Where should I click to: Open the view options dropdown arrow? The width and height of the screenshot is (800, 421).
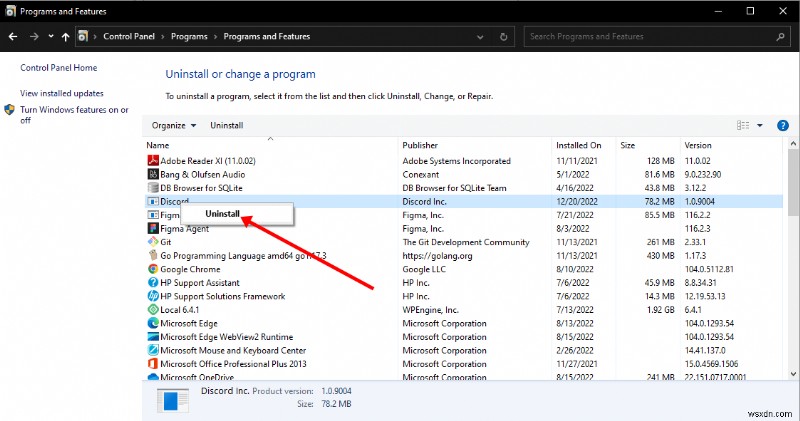point(760,125)
